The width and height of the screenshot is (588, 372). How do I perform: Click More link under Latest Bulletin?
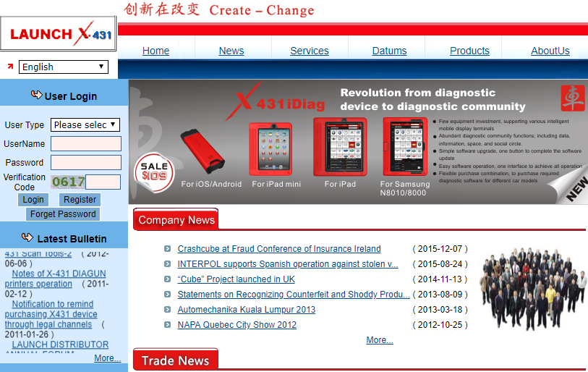coord(107,358)
